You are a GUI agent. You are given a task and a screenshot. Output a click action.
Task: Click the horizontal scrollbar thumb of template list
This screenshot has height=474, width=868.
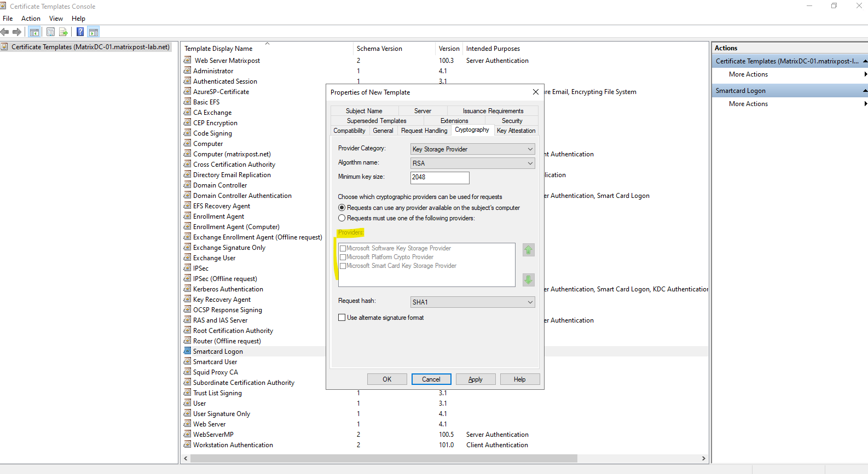click(x=384, y=458)
